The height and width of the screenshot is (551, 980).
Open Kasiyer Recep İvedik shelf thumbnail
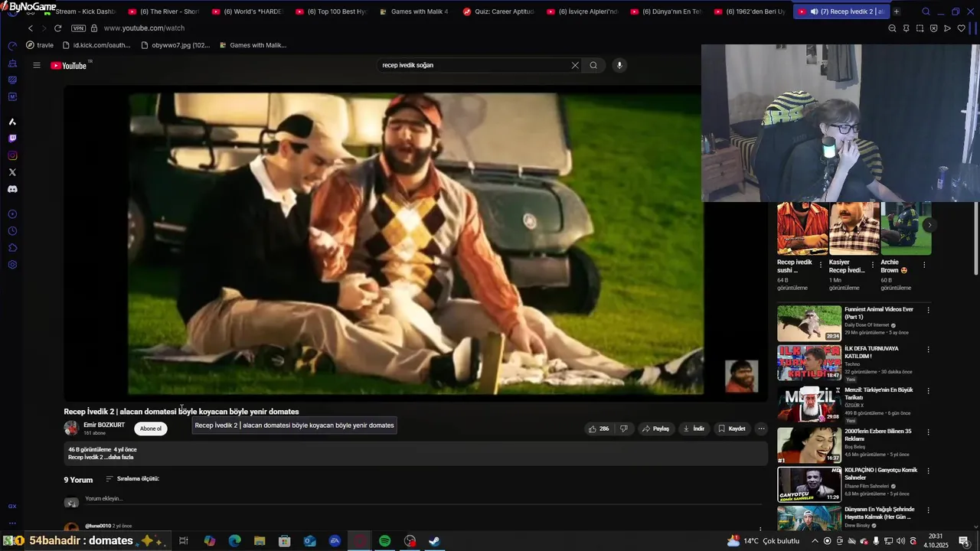pos(854,228)
